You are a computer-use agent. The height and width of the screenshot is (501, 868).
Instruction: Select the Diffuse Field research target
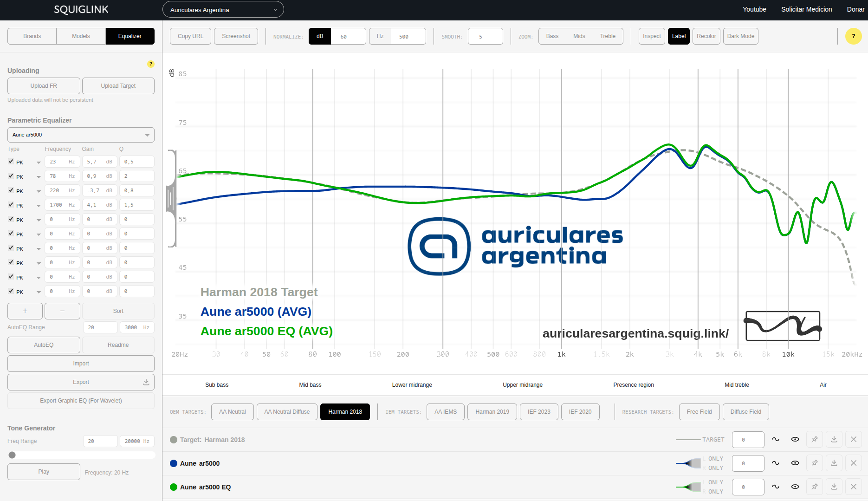pos(746,412)
